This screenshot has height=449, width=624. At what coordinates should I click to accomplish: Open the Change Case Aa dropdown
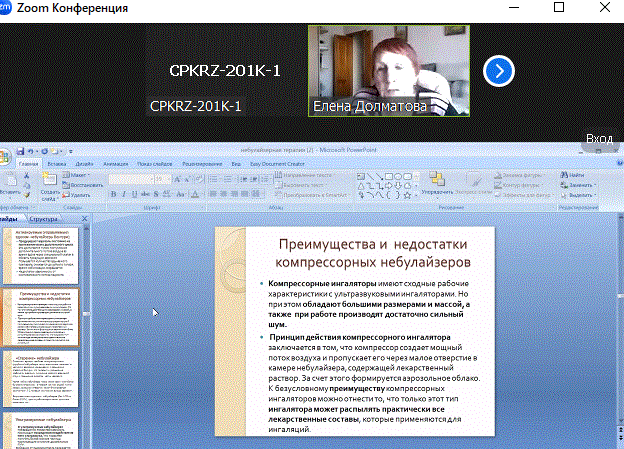(181, 194)
